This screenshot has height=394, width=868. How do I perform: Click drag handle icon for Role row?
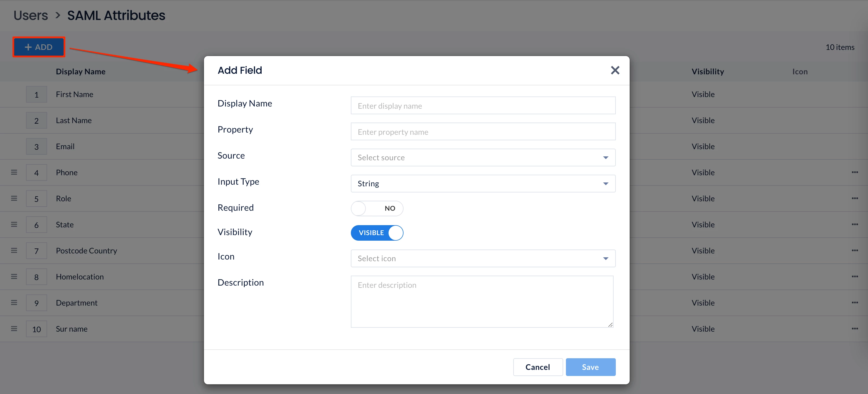point(14,198)
